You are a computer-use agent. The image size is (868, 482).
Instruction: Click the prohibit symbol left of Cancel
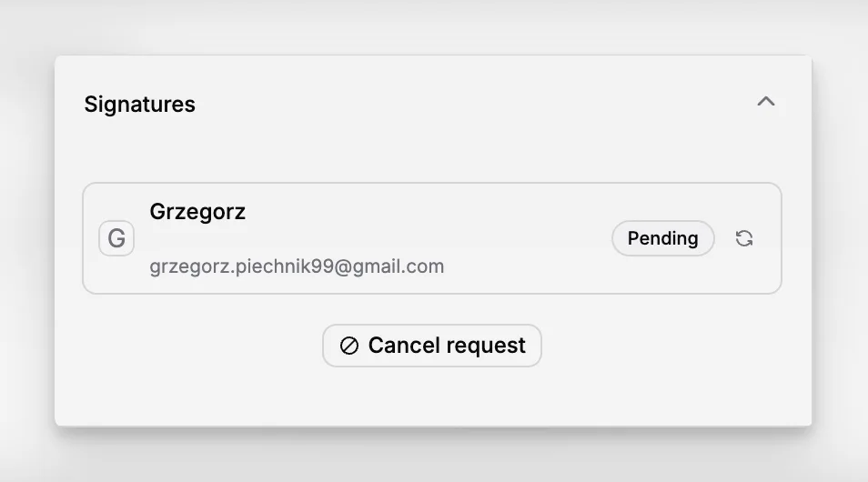tap(349, 346)
